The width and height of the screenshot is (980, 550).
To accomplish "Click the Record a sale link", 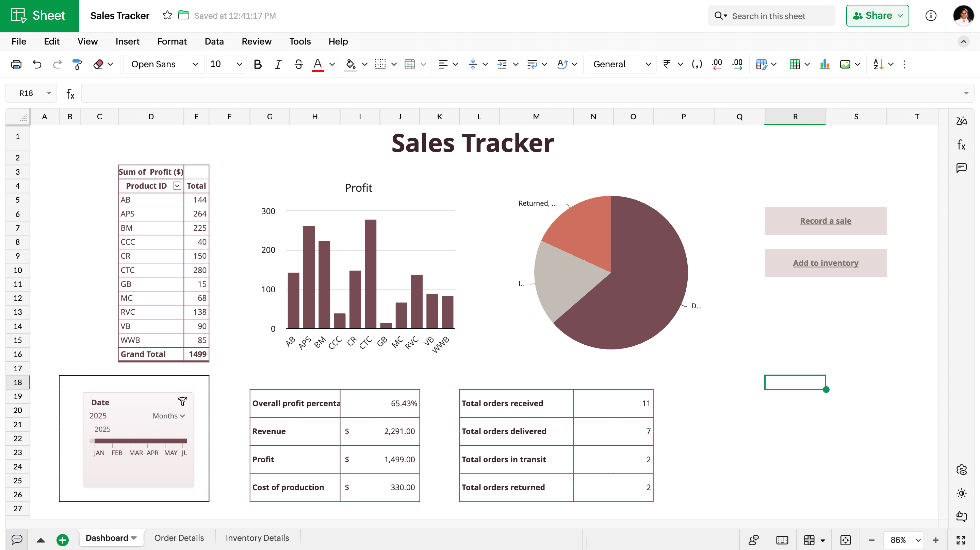I will pyautogui.click(x=825, y=221).
